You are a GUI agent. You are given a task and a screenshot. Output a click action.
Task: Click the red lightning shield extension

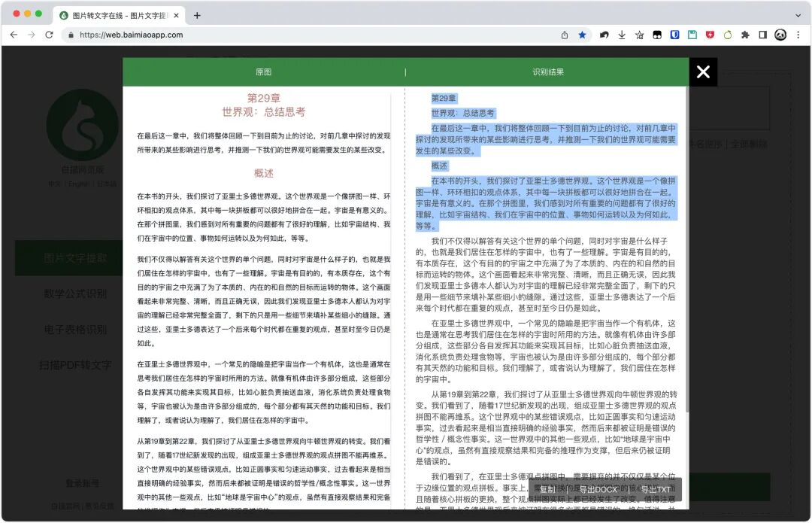[x=710, y=35]
